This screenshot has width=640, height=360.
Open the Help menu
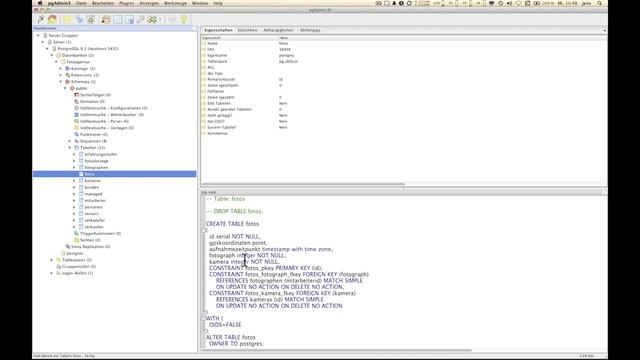[218, 3]
